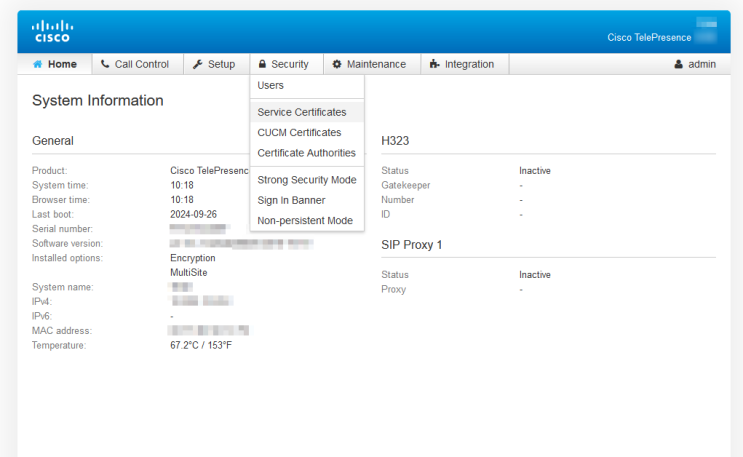The height and width of the screenshot is (457, 743).
Task: Click the Last boot value 2024-09-26
Action: click(193, 214)
